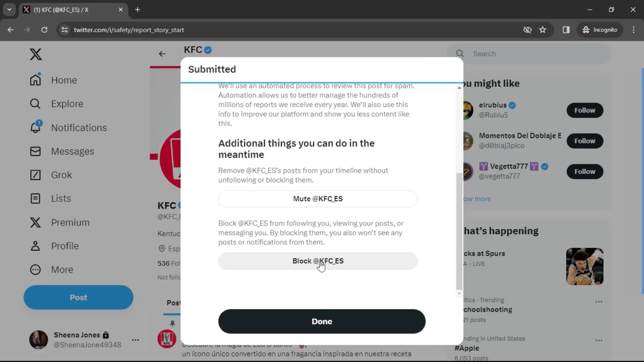Follow Momentos Del Doblaje E
Viewport: 644px width, 362px height.
pos(585,140)
